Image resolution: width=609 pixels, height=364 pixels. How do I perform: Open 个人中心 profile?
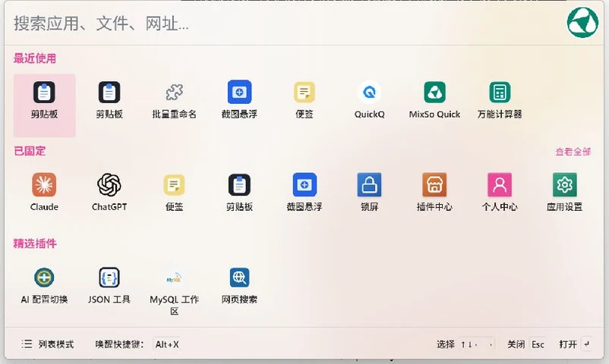click(500, 193)
